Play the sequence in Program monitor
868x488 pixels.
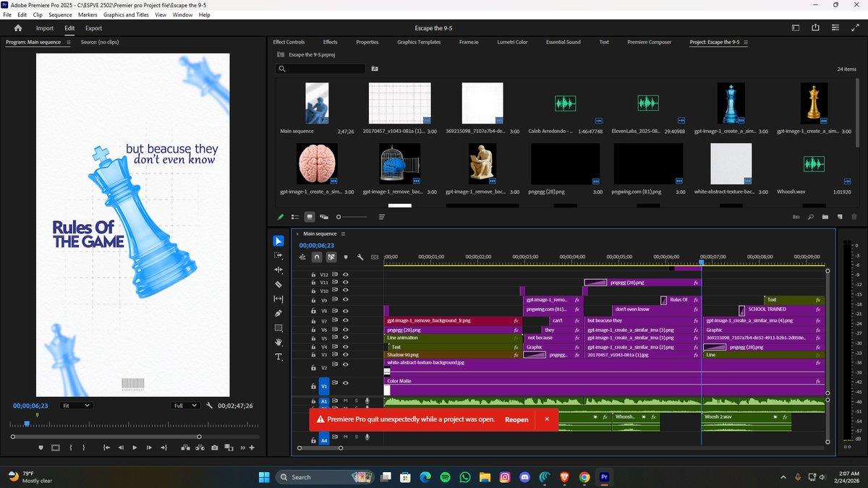(135, 448)
